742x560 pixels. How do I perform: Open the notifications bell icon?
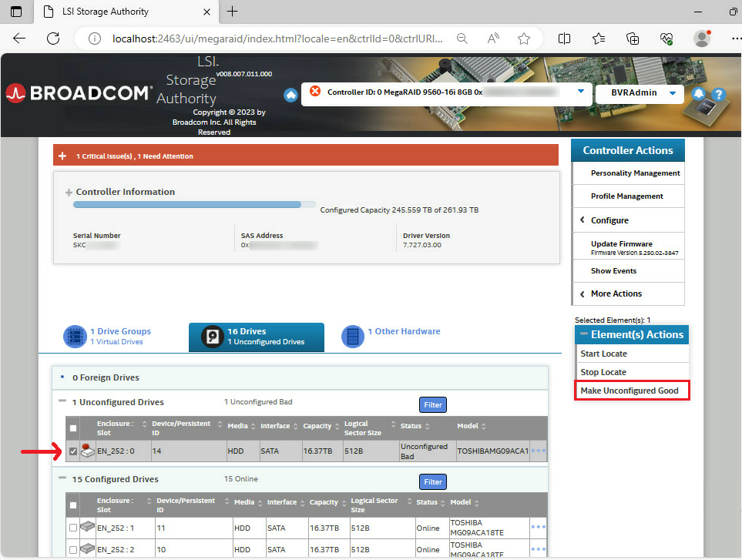tap(698, 94)
